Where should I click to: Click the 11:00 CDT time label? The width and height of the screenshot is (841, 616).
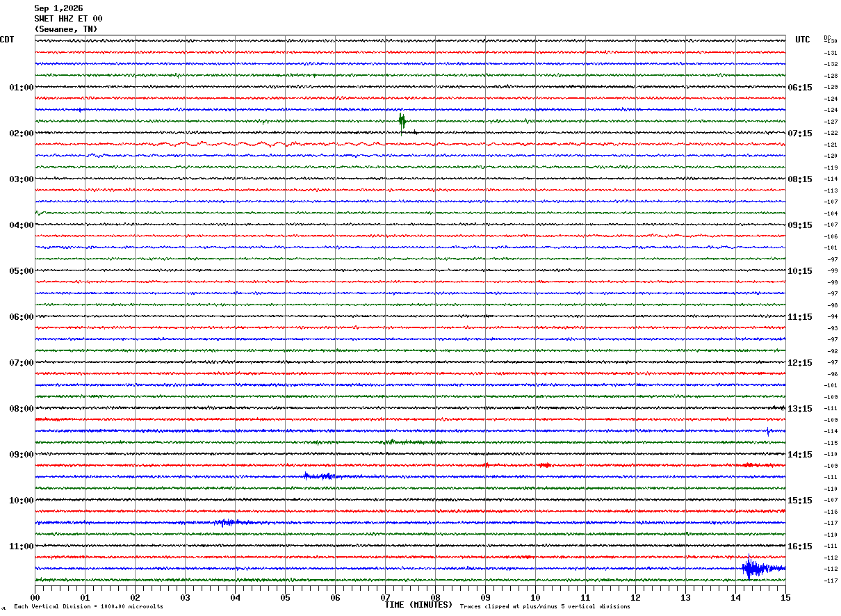point(21,546)
